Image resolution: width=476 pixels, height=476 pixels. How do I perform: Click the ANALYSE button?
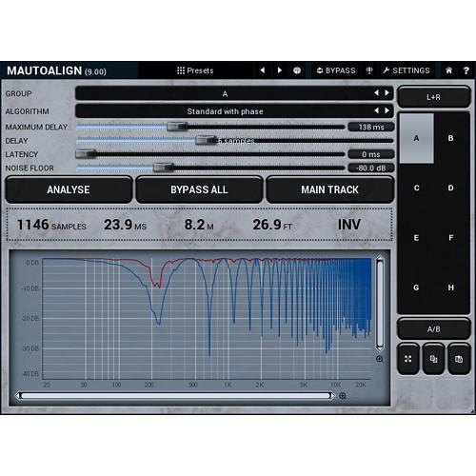69,189
